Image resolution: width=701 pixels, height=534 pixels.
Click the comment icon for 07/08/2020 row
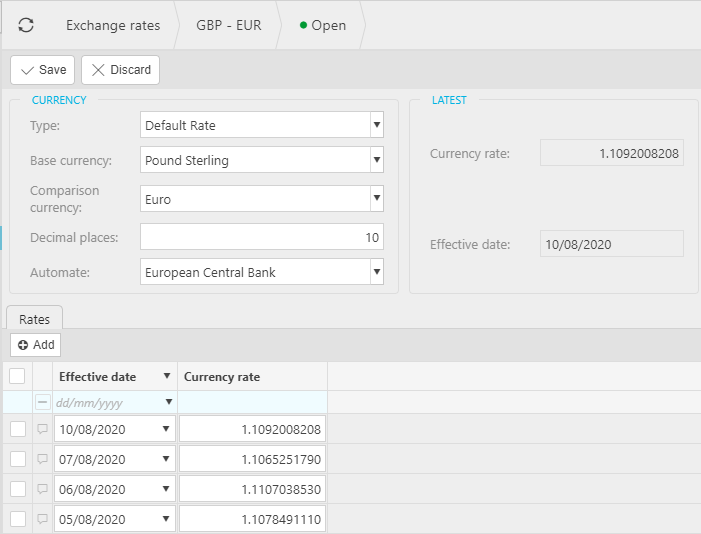pyautogui.click(x=42, y=459)
